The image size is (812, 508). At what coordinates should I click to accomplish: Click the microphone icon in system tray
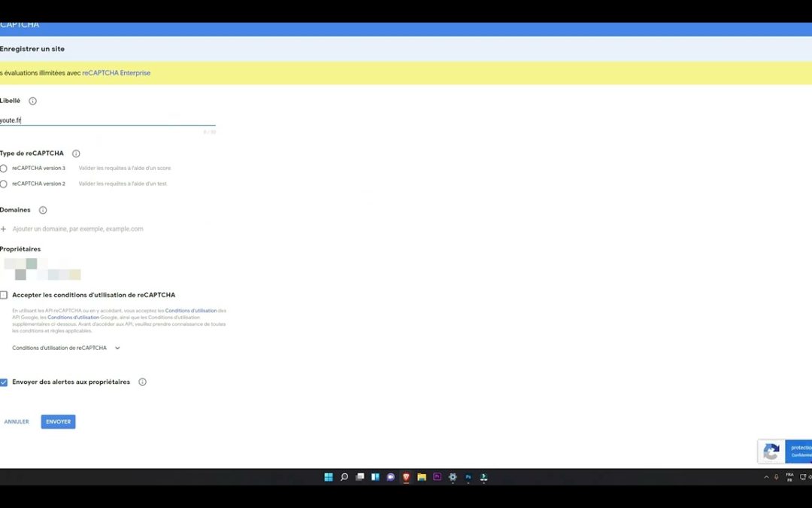point(776,477)
